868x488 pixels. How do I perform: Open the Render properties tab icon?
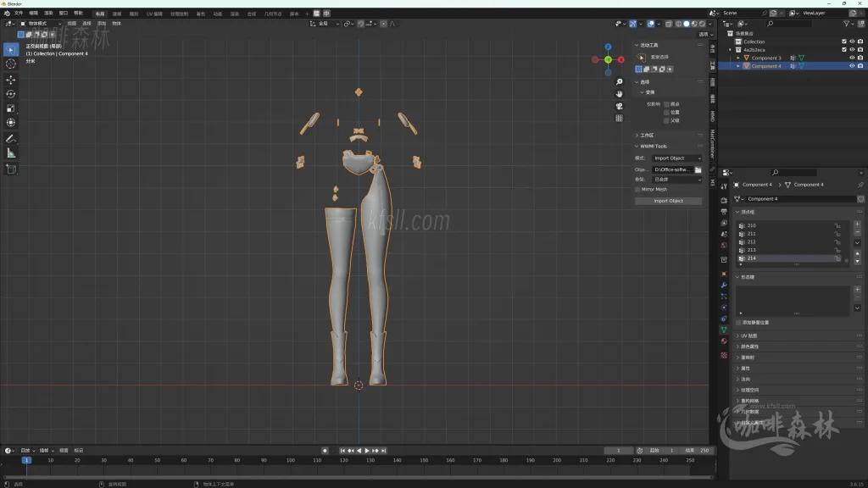coord(724,200)
